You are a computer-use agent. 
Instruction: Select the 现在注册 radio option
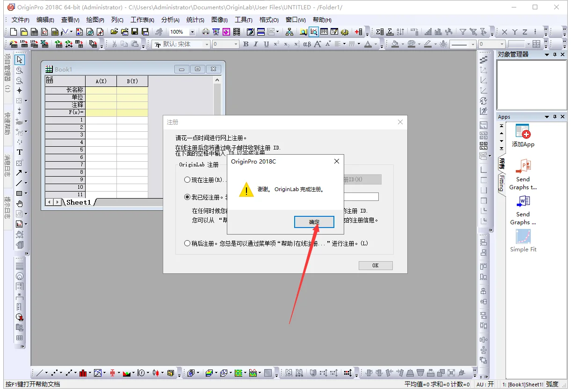click(x=188, y=180)
